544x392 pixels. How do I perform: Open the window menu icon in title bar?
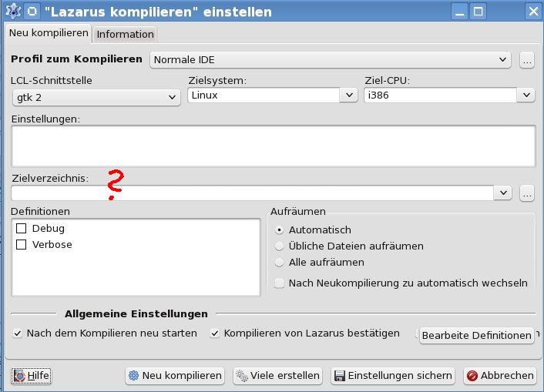(x=12, y=12)
